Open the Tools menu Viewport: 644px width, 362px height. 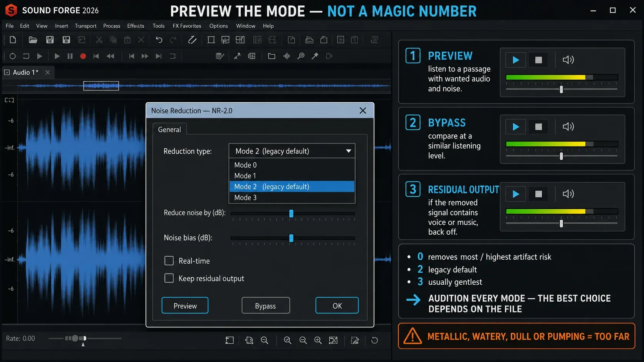(x=159, y=26)
